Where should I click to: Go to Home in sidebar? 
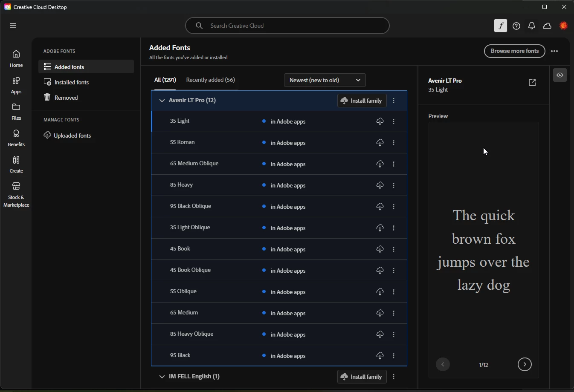coord(16,59)
